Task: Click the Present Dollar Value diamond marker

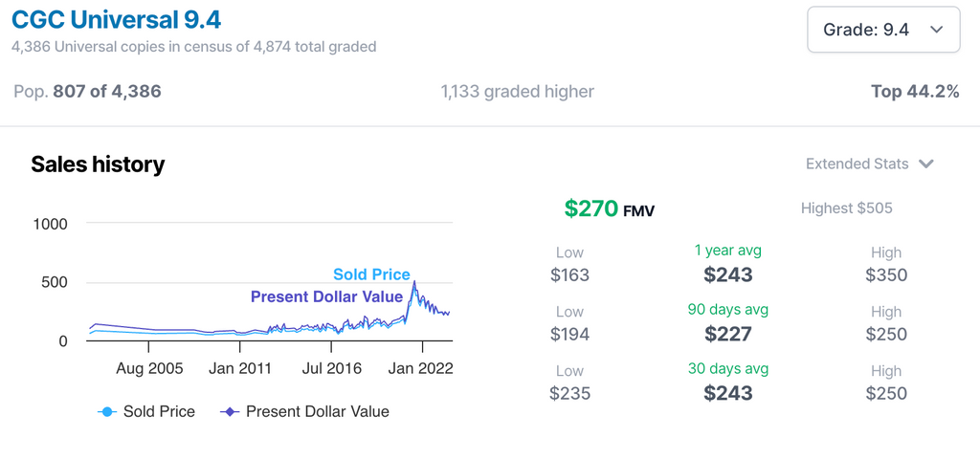Action: 230,412
